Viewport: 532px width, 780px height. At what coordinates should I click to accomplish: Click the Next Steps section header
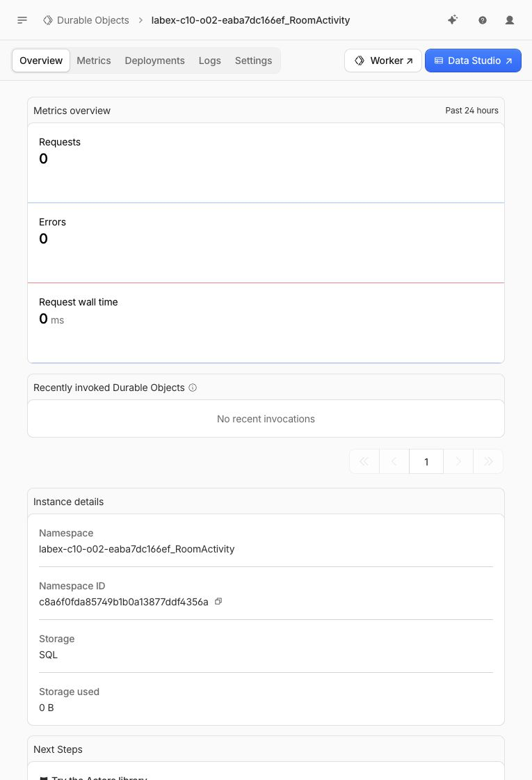click(58, 749)
